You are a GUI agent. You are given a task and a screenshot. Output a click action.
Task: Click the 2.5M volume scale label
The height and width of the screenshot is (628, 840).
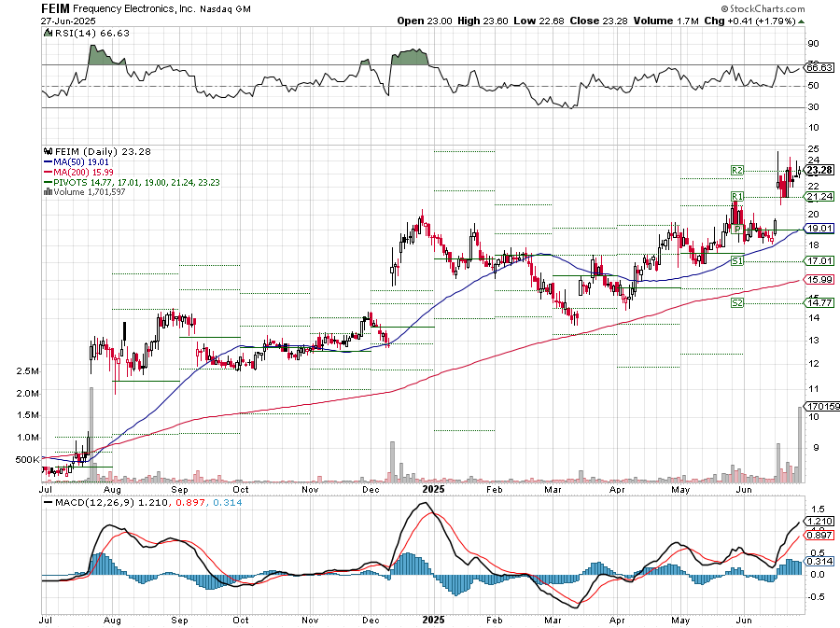coord(28,371)
